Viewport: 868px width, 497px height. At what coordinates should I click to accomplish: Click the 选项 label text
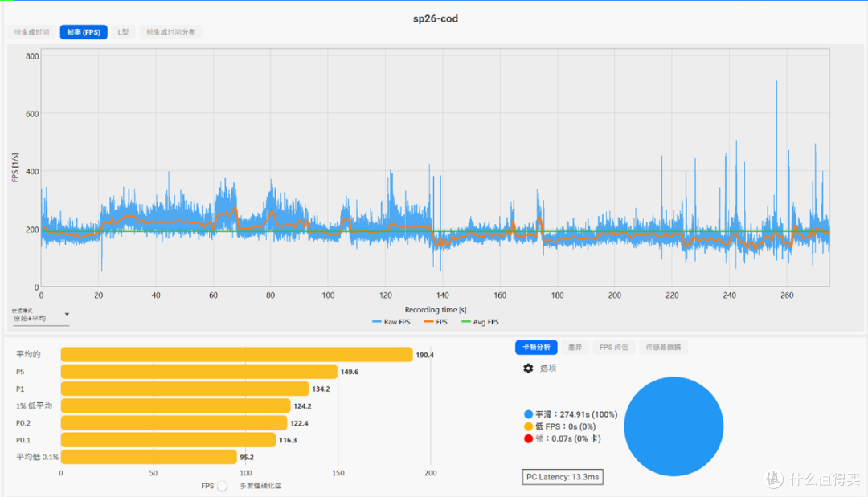pyautogui.click(x=548, y=369)
